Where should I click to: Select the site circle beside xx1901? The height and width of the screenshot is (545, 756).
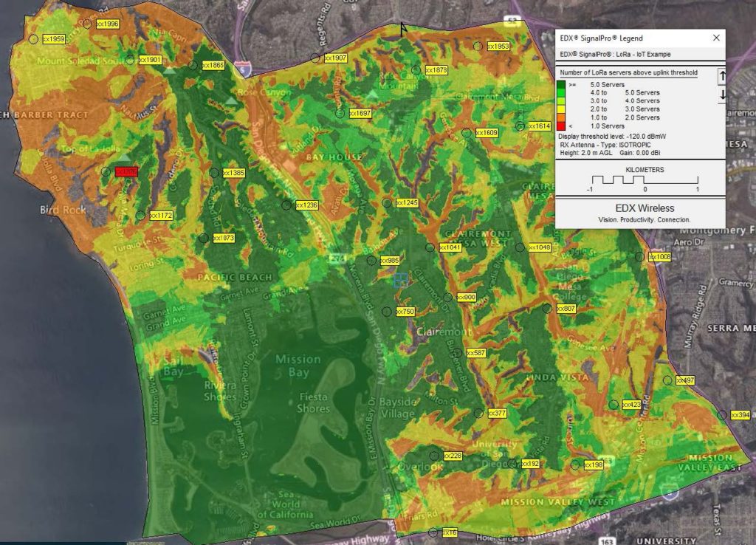(130, 59)
